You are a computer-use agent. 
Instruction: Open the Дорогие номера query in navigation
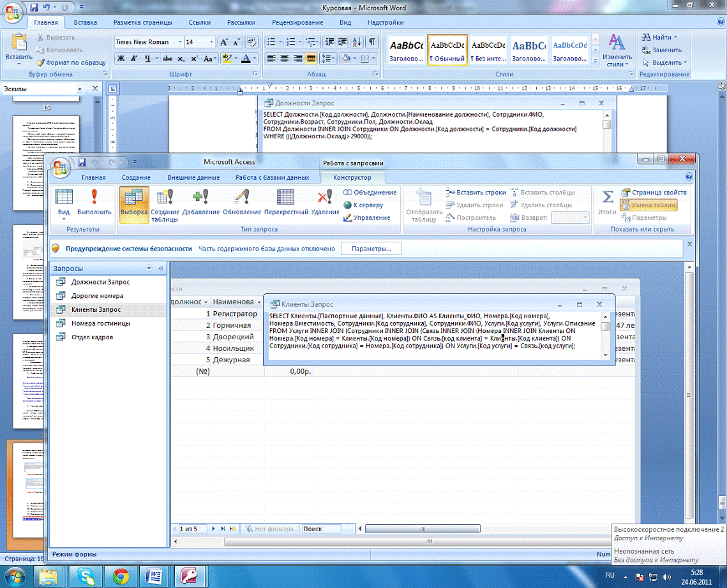pos(97,296)
